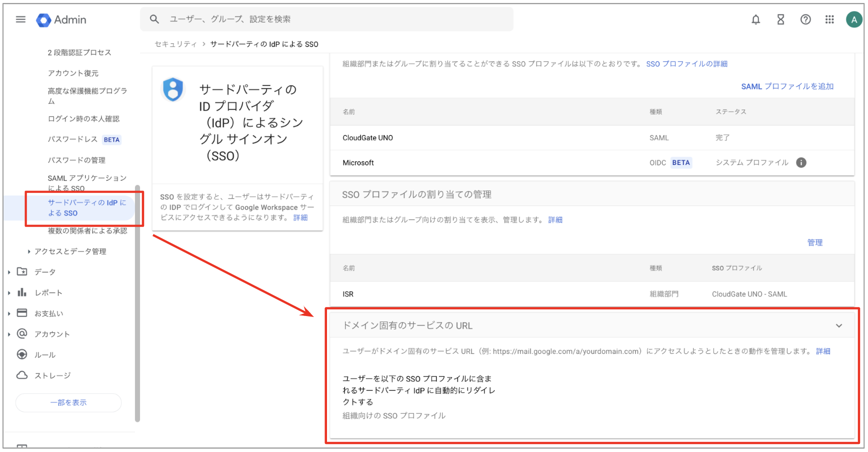Open パスワードレス BETA item

coord(84,139)
